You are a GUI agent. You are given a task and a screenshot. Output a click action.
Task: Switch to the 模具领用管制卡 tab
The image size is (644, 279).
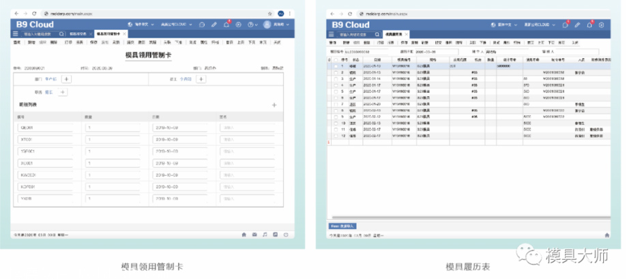[x=103, y=33]
